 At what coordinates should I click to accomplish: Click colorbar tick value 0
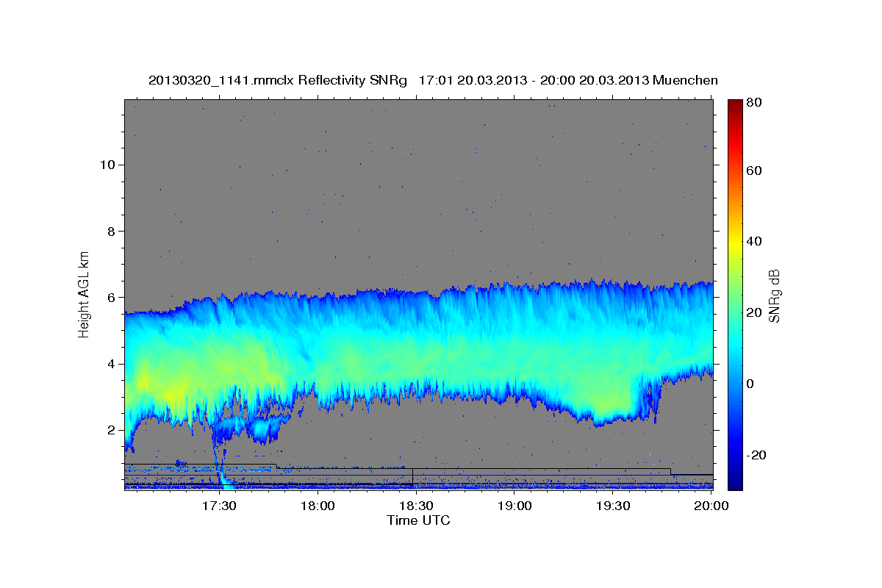(750, 384)
